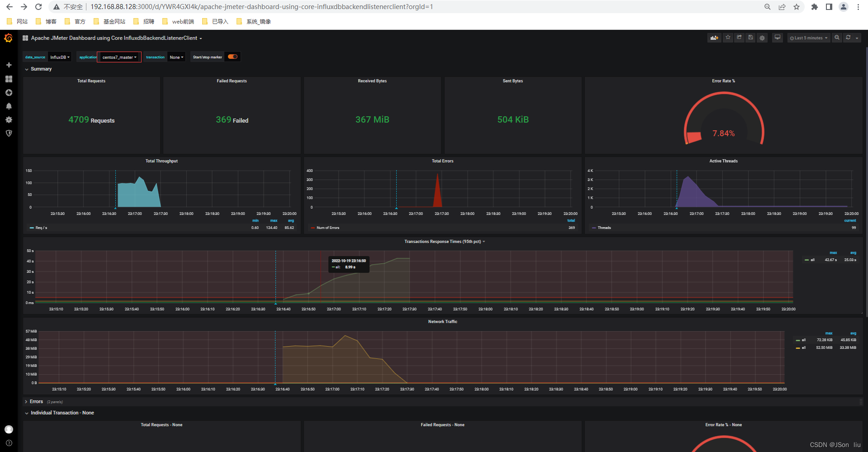
Task: Click the page vertical scrollbar
Action: [866, 181]
